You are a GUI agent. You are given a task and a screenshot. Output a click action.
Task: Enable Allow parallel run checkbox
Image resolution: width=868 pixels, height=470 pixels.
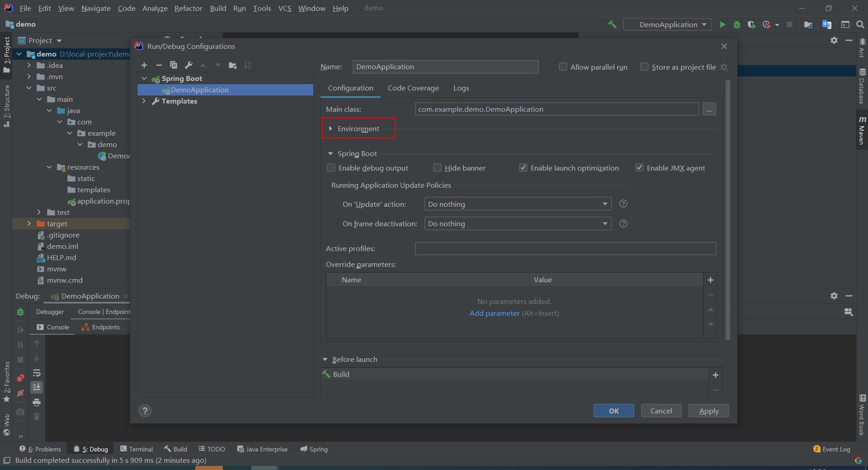click(563, 67)
